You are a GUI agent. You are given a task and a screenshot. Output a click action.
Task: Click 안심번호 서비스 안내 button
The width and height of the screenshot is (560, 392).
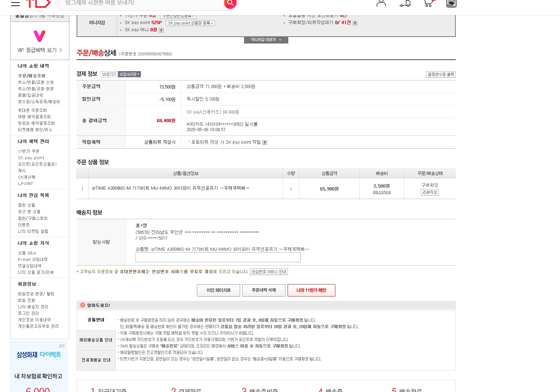point(269,272)
